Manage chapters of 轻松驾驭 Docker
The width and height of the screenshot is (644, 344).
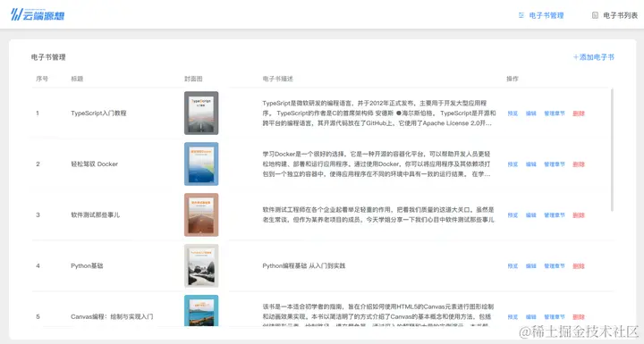(555, 164)
